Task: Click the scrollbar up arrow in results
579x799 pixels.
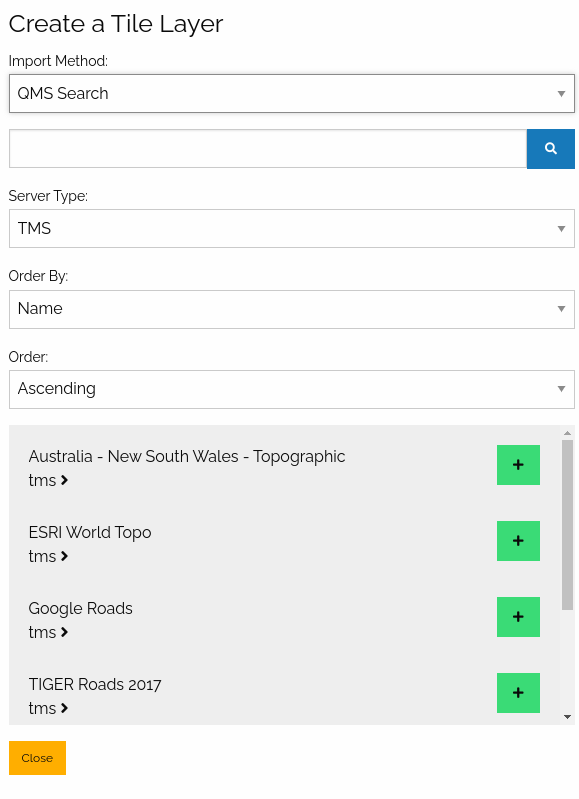Action: pyautogui.click(x=567, y=433)
